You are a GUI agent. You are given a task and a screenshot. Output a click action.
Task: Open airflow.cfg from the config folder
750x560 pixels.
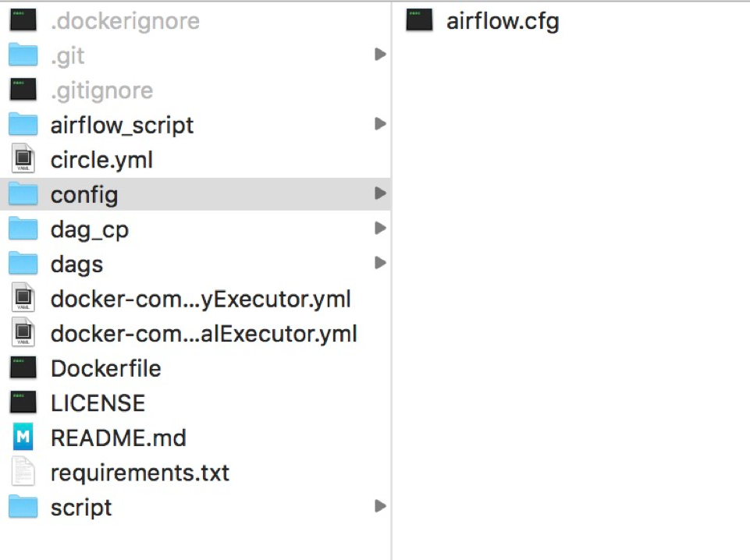tap(502, 21)
